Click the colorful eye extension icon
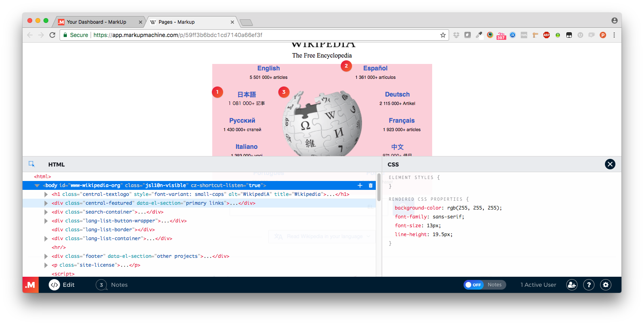The image size is (644, 325). pos(490,35)
